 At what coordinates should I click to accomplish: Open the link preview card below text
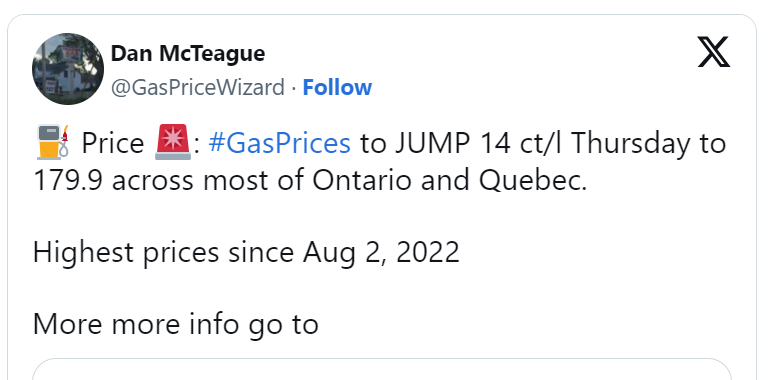click(382, 369)
